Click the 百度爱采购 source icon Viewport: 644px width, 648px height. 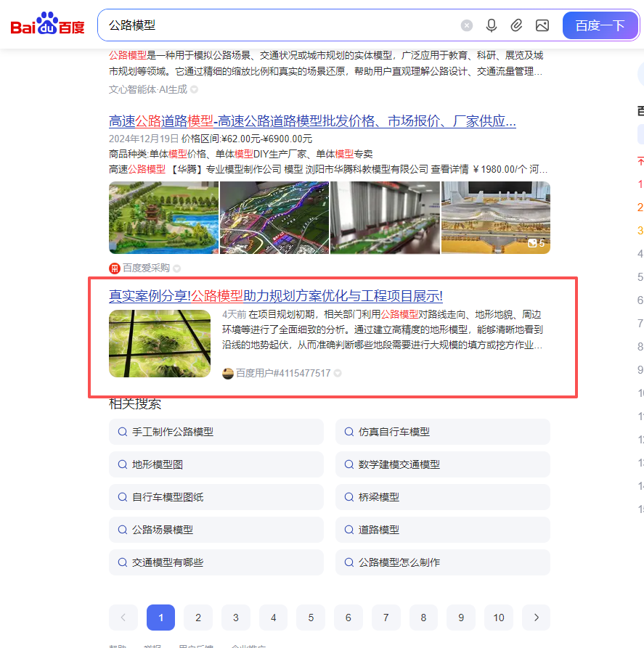coord(115,268)
